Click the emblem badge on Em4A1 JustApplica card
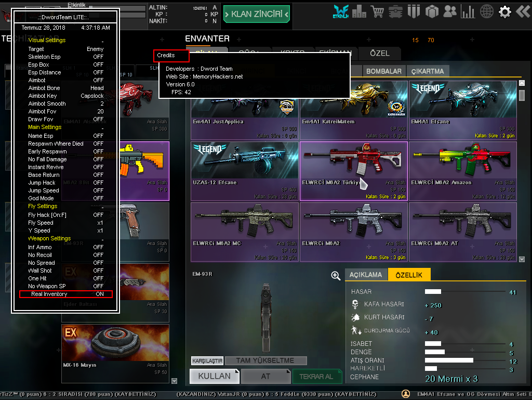Viewport: 532px width, 400px height. (287, 108)
